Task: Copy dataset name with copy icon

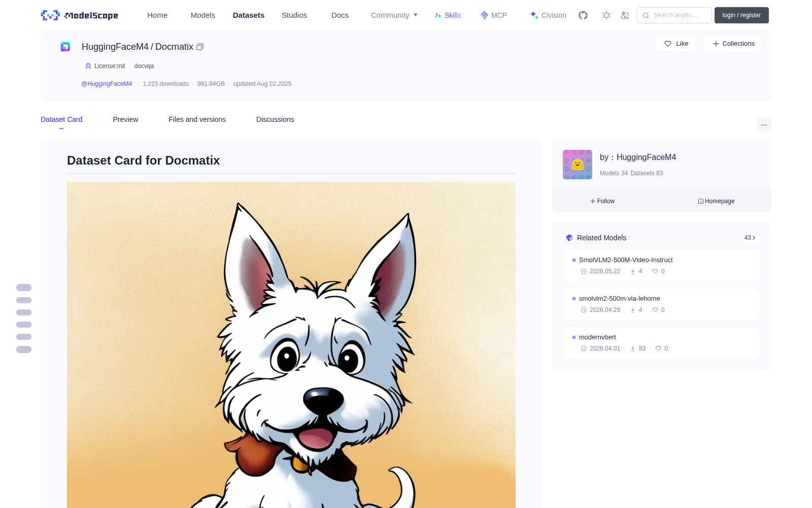Action: 200,47
